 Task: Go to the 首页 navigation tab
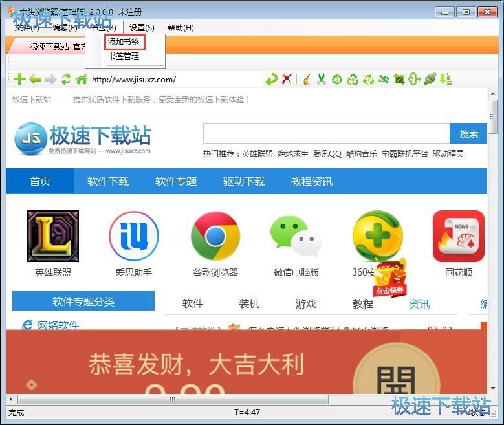(40, 181)
